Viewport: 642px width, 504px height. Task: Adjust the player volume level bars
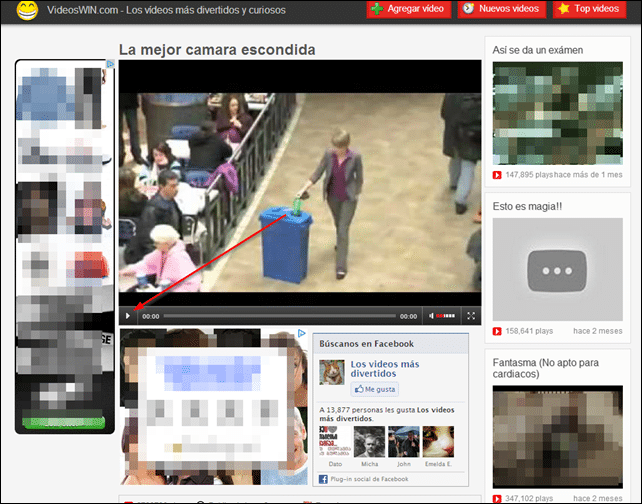coord(445,316)
